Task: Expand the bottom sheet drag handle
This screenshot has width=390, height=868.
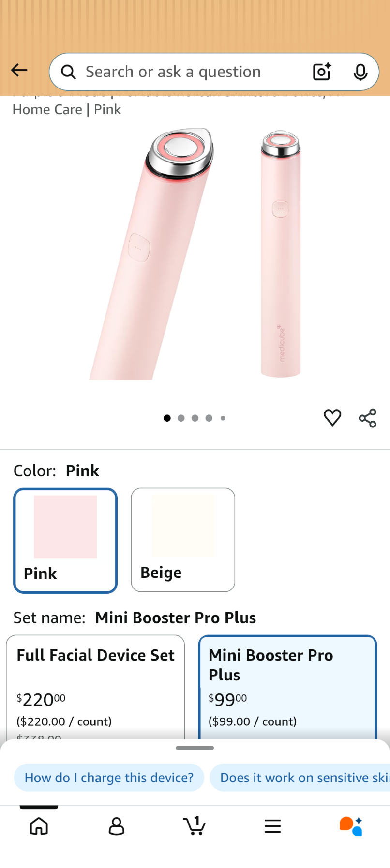Action: (x=195, y=748)
